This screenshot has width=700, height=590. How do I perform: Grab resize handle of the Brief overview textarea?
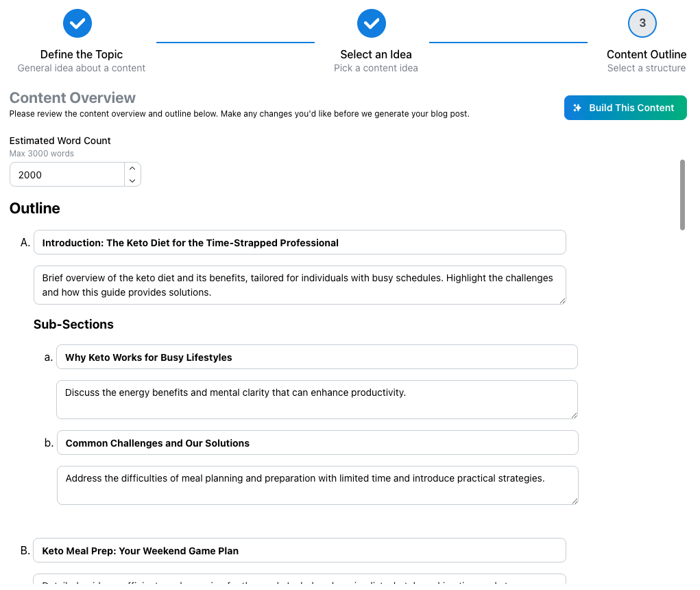point(562,300)
